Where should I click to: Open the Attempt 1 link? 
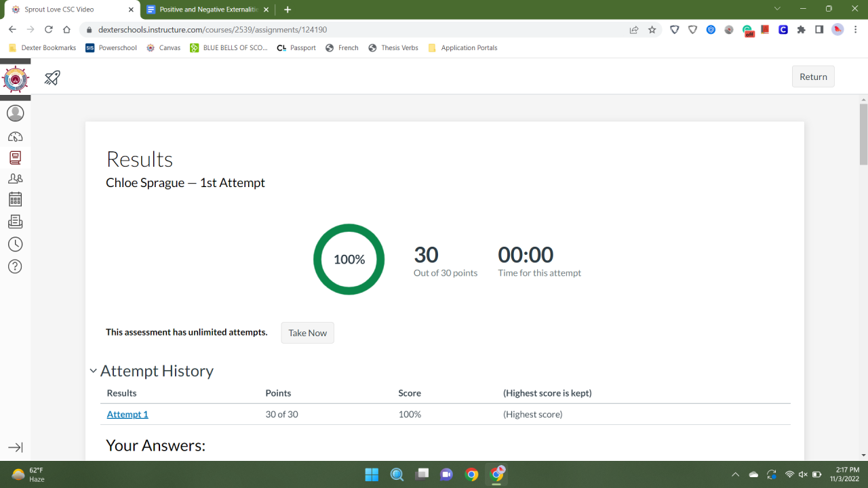click(127, 414)
